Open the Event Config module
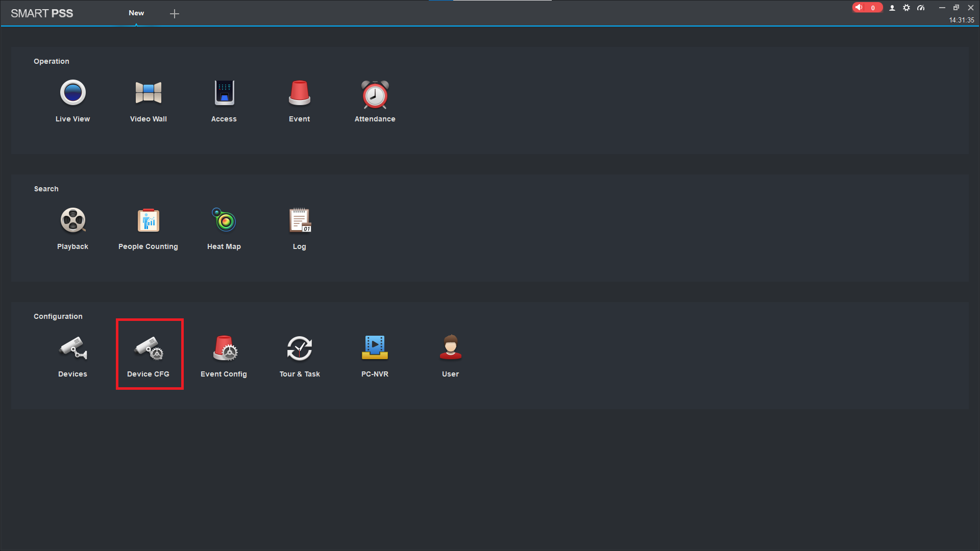980x551 pixels. [224, 356]
